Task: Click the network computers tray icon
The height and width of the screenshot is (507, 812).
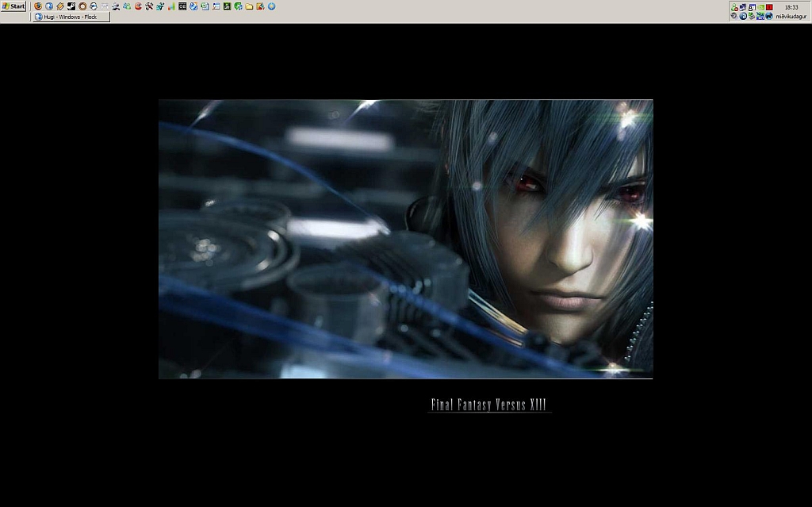Action: 742,7
